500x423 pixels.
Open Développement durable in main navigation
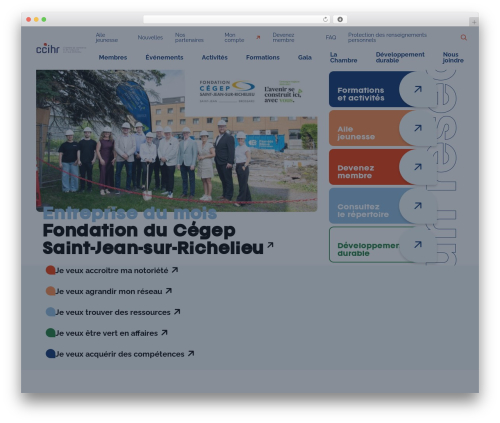coord(400,57)
